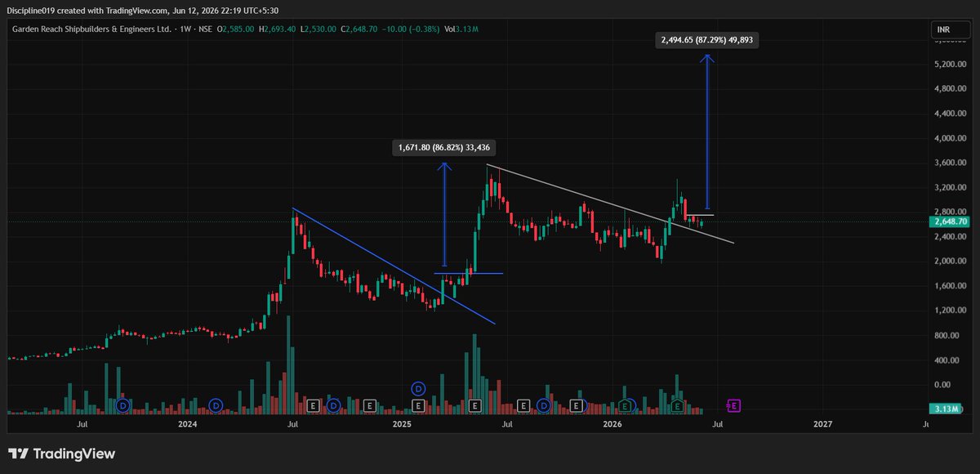Click the 2,648.70 current price label
Image resolution: width=980 pixels, height=474 pixels.
pos(950,221)
